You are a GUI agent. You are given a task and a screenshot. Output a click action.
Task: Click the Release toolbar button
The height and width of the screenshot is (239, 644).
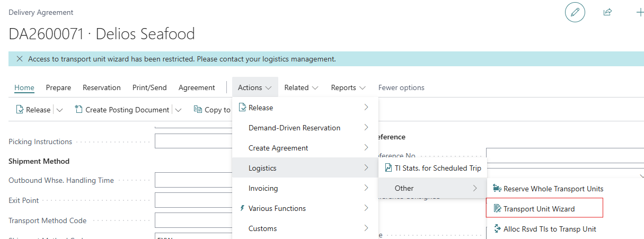tap(33, 110)
